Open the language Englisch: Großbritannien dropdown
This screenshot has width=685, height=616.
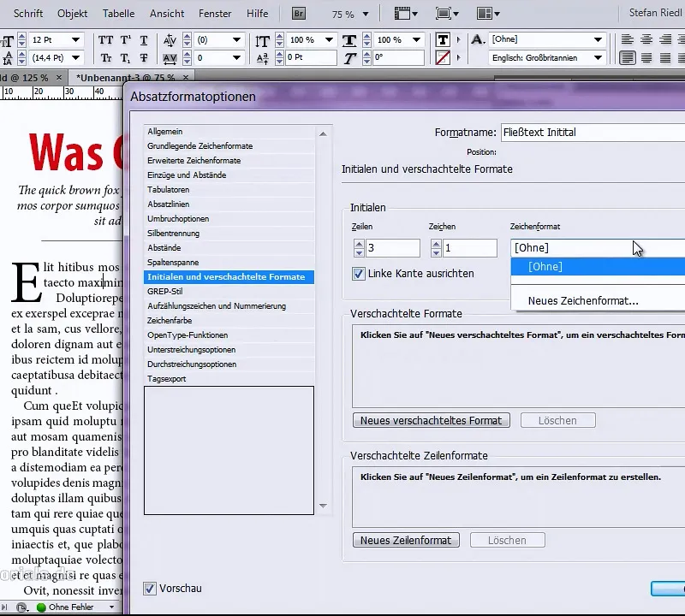click(x=598, y=57)
